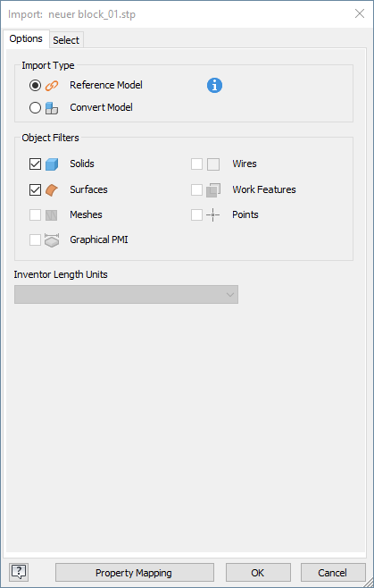The image size is (374, 588).
Task: Uncheck the Solids checkbox
Action: [x=35, y=164]
